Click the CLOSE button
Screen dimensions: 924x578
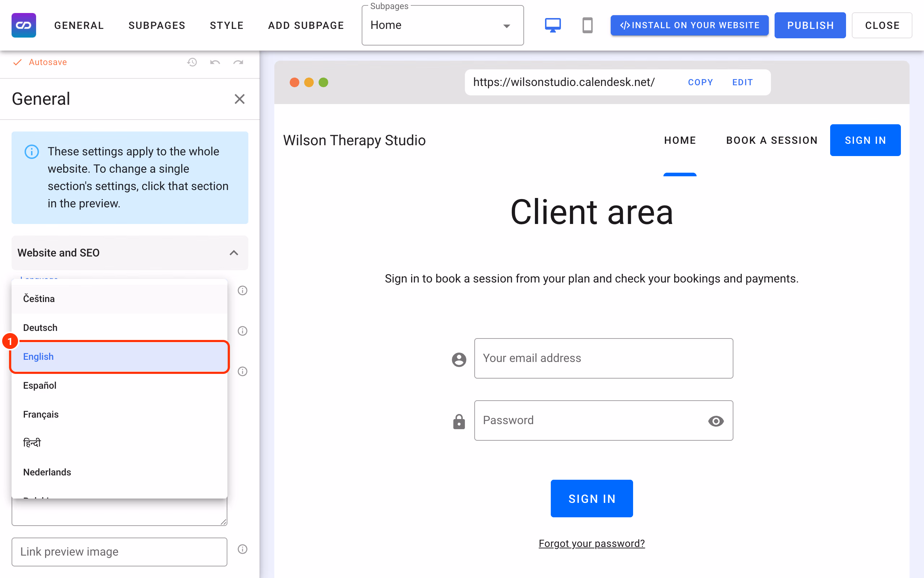click(x=882, y=25)
